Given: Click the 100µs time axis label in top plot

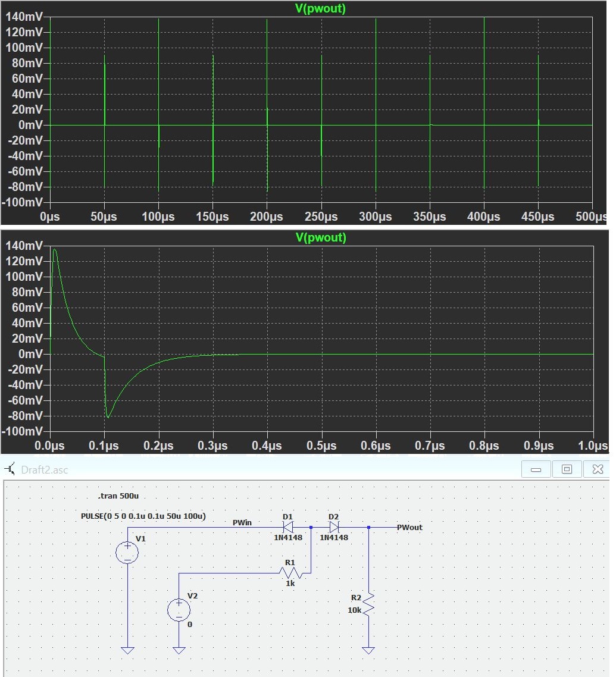Looking at the screenshot, I should point(158,217).
